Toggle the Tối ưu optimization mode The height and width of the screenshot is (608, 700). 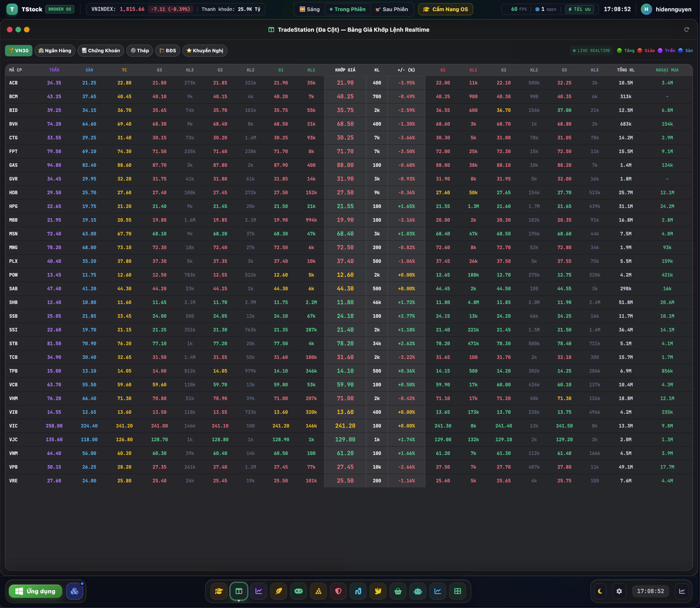(579, 9)
